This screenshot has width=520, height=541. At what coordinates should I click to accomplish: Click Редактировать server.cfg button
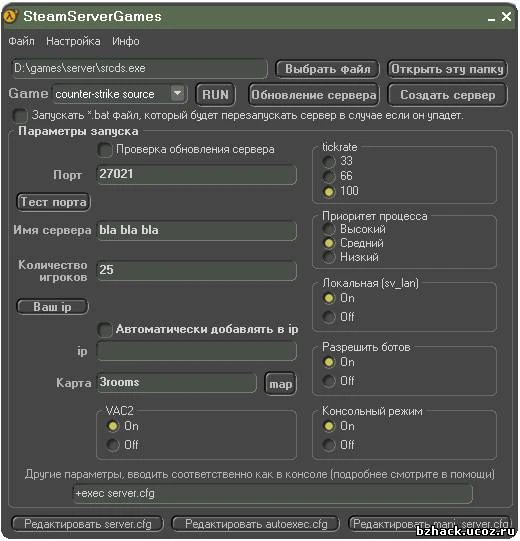click(x=88, y=524)
